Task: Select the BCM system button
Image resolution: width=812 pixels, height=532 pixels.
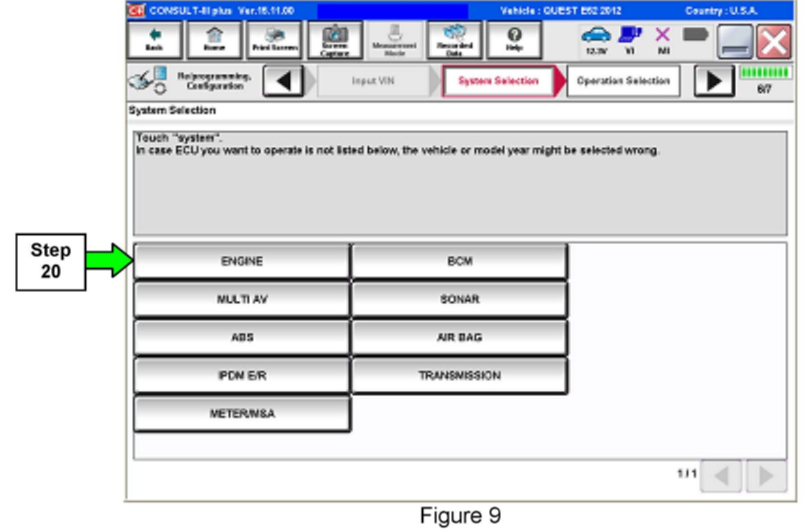Action: tap(460, 261)
